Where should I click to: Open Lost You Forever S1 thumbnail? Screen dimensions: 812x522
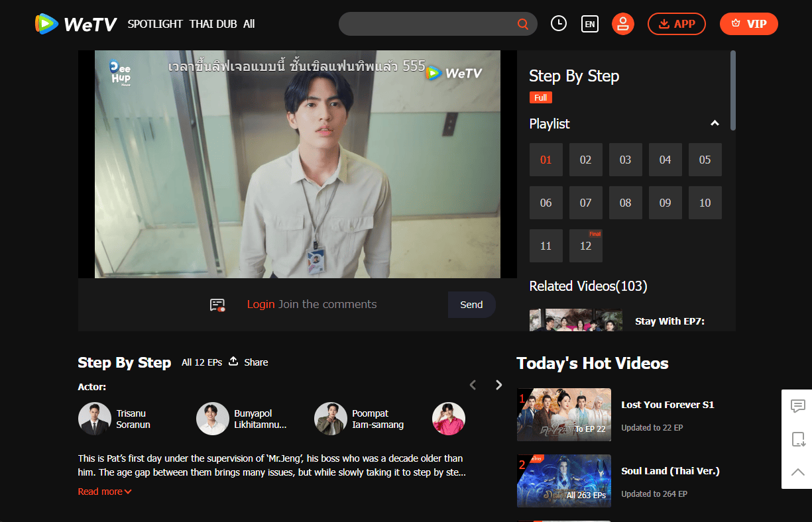tap(564, 415)
